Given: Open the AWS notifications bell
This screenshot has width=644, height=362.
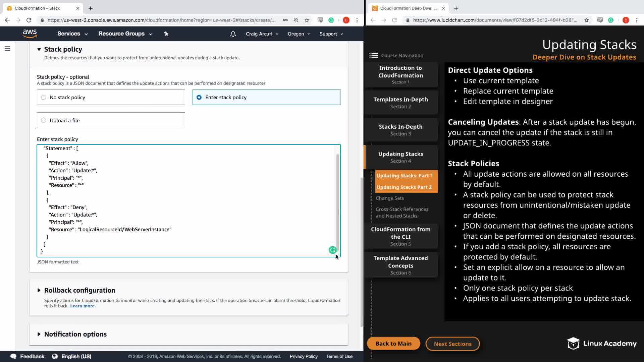Looking at the screenshot, I should (233, 34).
